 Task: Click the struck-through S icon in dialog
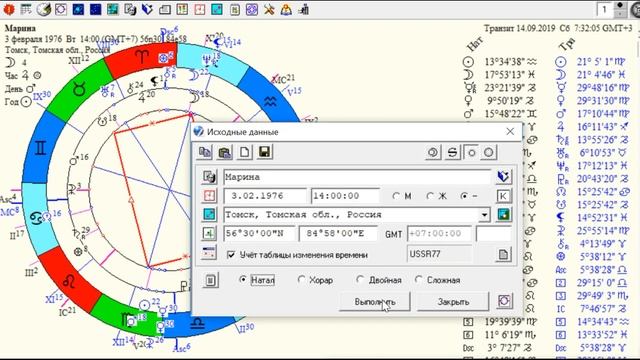(x=452, y=152)
